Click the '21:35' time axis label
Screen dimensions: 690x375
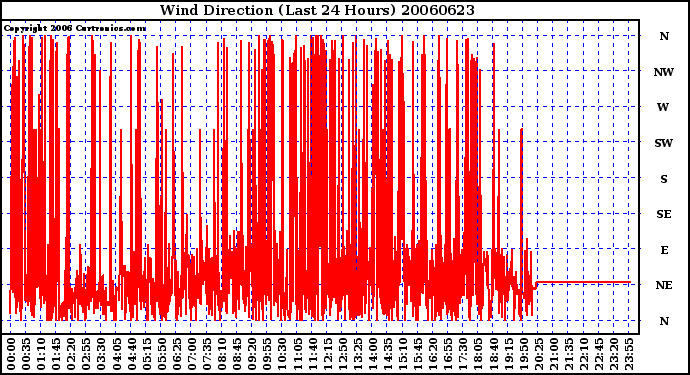coord(569,354)
